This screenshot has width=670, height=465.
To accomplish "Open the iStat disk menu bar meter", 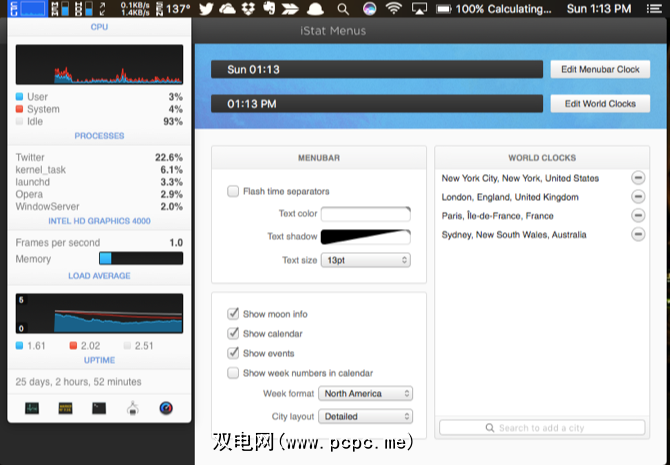I will [x=84, y=9].
